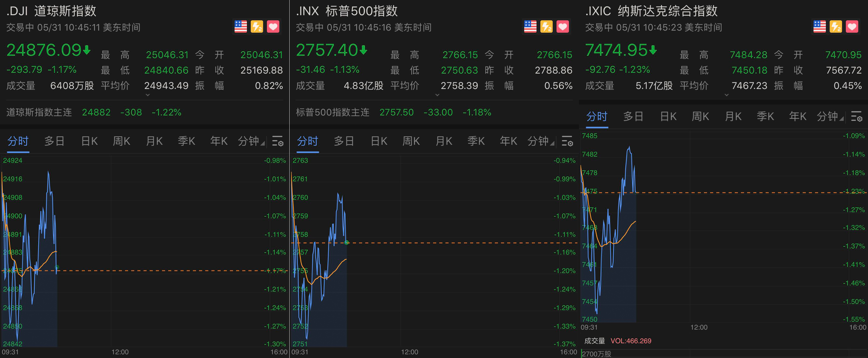Click the lightning trade icon on Nasdaq panel

click(836, 26)
